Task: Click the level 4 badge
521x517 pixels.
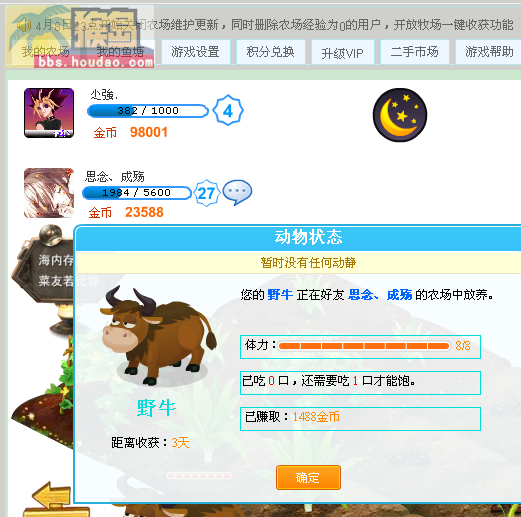Action: (x=228, y=110)
